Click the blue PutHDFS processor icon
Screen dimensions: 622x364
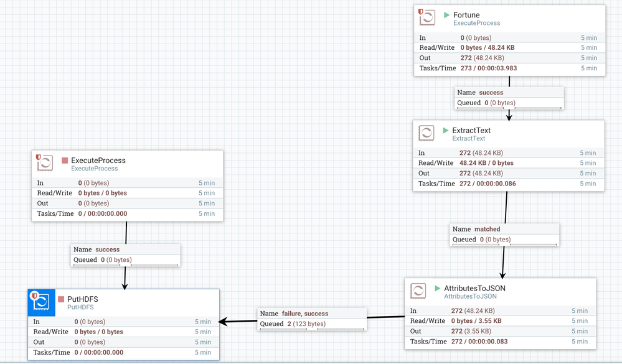point(41,302)
